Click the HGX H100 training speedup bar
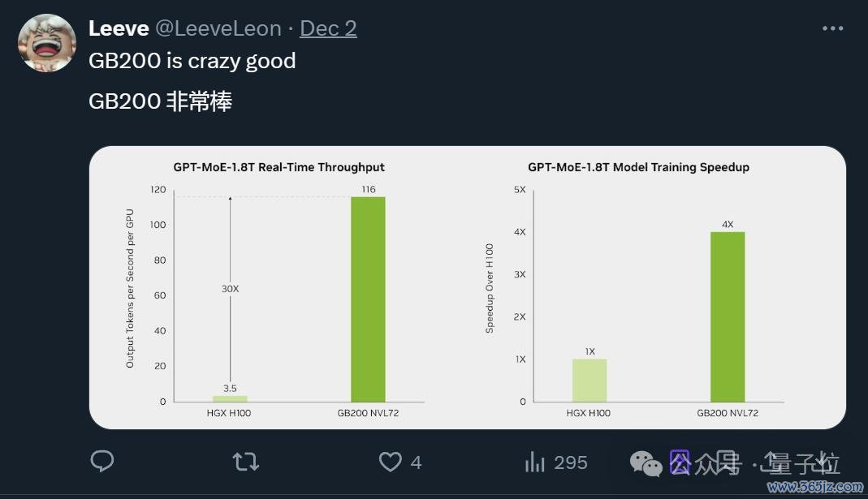This screenshot has width=868, height=499. point(589,381)
